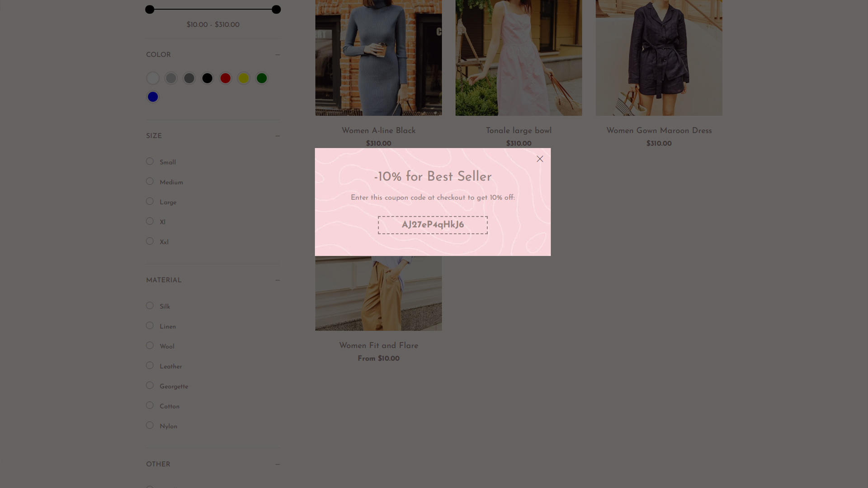The width and height of the screenshot is (868, 488).
Task: Select the red color swatch
Action: (x=226, y=78)
